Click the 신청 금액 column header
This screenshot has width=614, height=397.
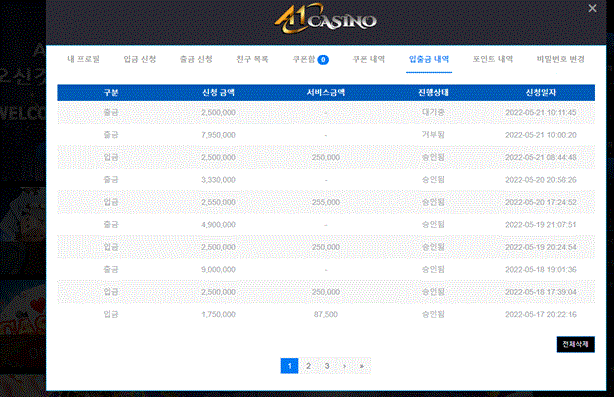point(219,93)
